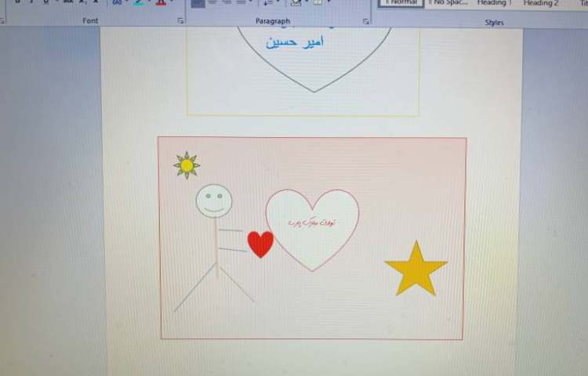Apply the red font color swatch
The height and width of the screenshot is (376, 588).
[x=161, y=2]
